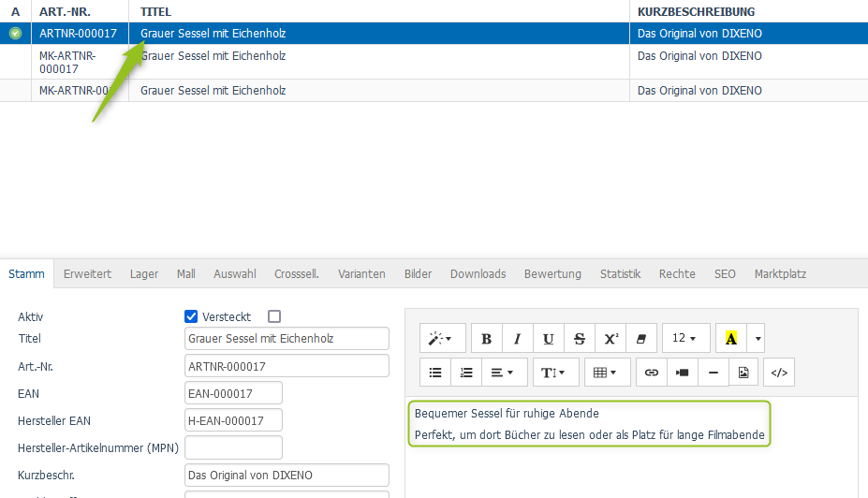Switch to the SEO tab
This screenshot has width=868, height=498.
[x=725, y=274]
